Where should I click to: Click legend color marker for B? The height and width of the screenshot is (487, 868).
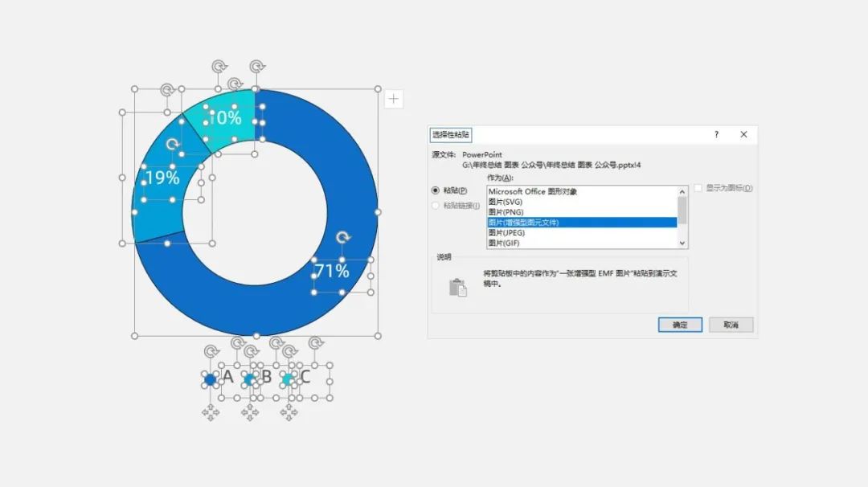(249, 379)
